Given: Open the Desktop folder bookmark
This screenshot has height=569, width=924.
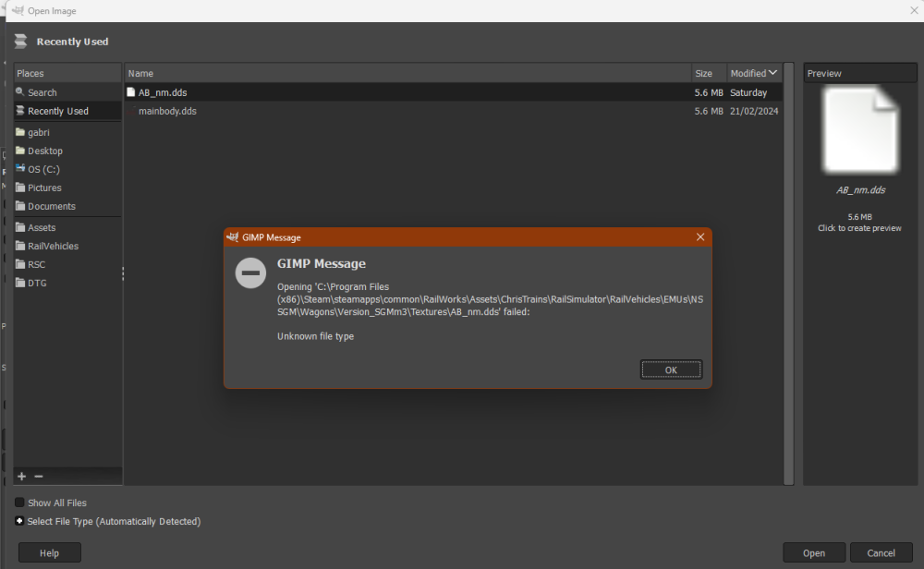Looking at the screenshot, I should point(44,151).
